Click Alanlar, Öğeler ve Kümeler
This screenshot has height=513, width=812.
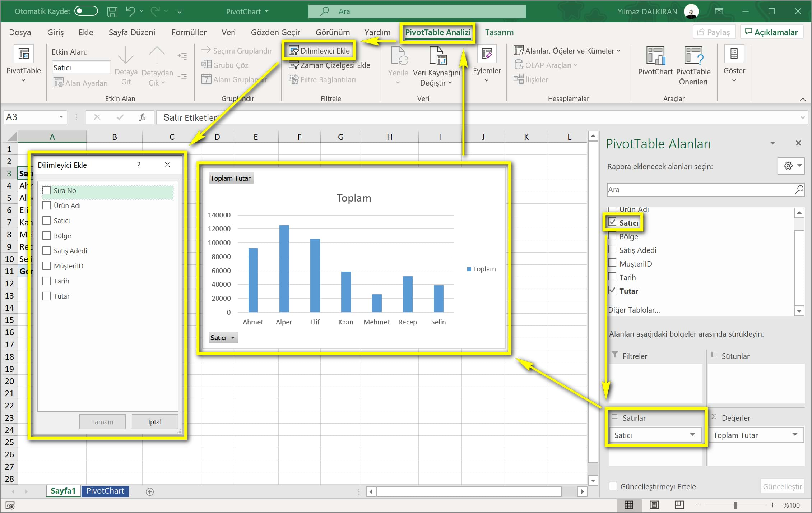567,51
